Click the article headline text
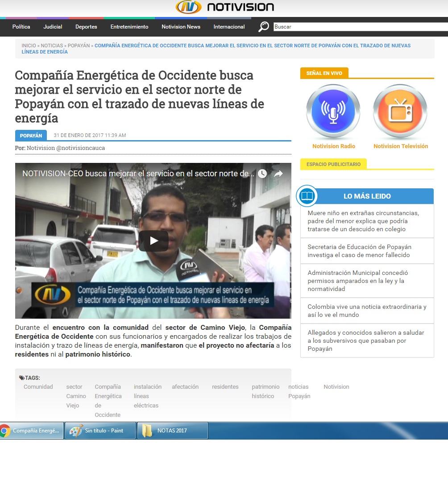The height and width of the screenshot is (482, 448). (x=140, y=96)
